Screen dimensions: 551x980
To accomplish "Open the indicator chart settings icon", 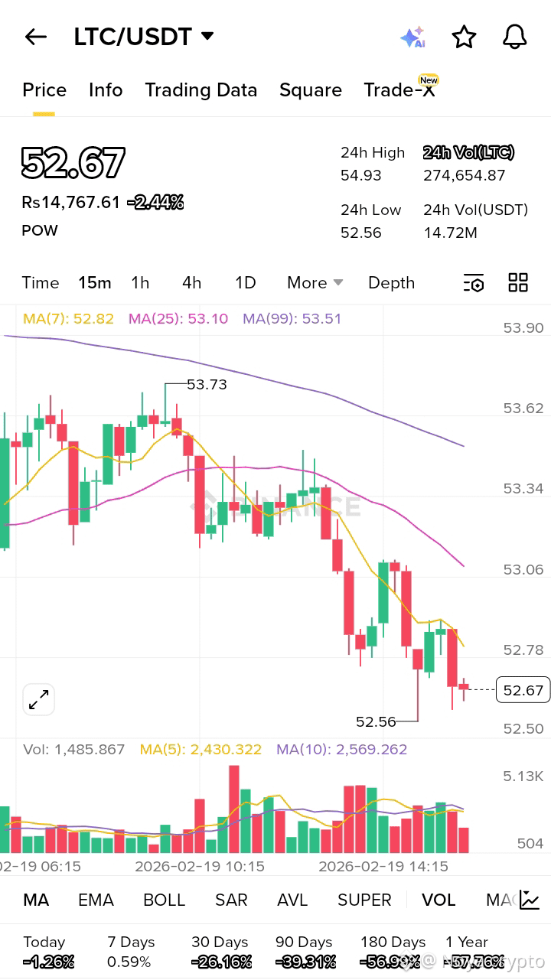I will coord(530,900).
